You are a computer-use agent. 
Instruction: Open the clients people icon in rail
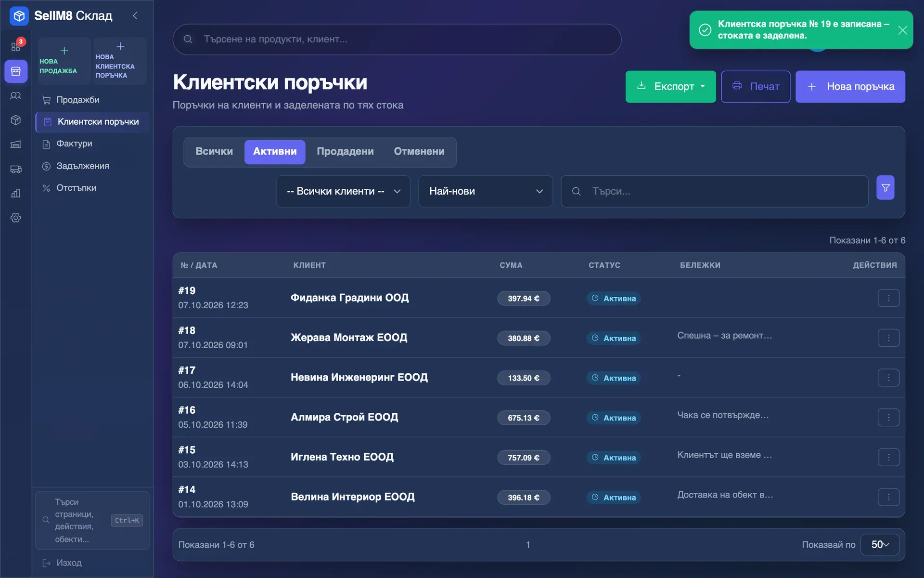(x=16, y=96)
